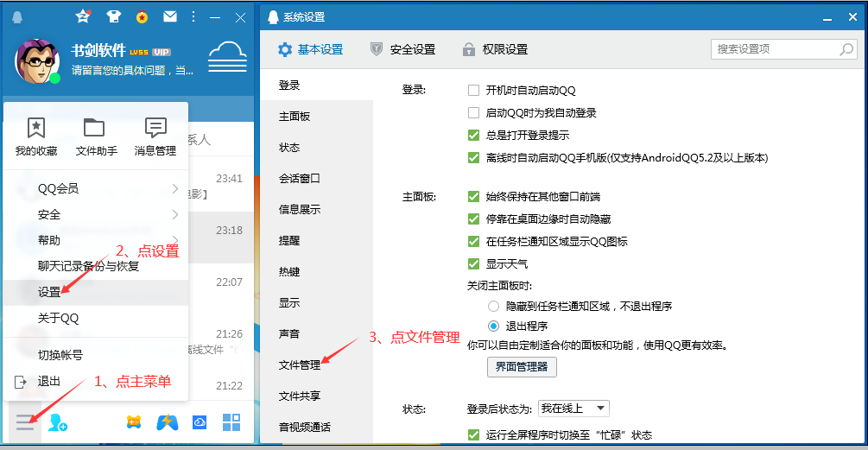The height and width of the screenshot is (450, 868).
Task: Uncheck 显示天气 checkbox
Action: (x=473, y=264)
